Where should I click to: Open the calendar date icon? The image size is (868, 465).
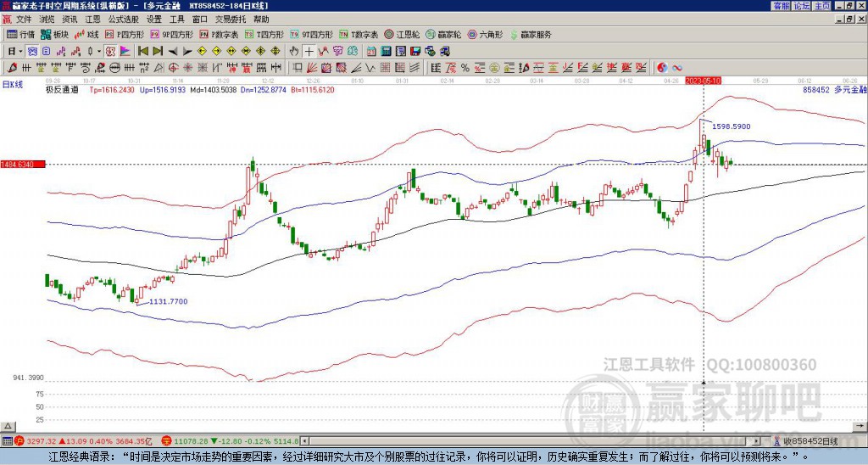click(x=371, y=51)
